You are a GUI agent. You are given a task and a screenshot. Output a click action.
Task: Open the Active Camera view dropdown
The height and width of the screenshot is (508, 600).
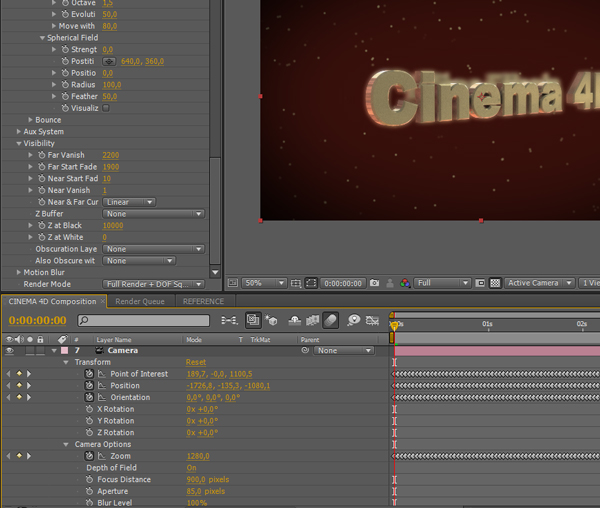tap(540, 283)
